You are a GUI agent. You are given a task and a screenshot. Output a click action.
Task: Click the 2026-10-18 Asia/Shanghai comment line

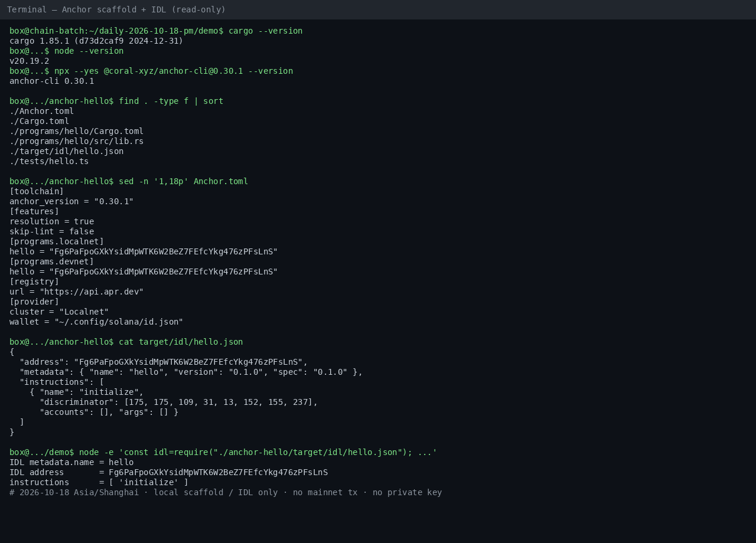pos(226,492)
